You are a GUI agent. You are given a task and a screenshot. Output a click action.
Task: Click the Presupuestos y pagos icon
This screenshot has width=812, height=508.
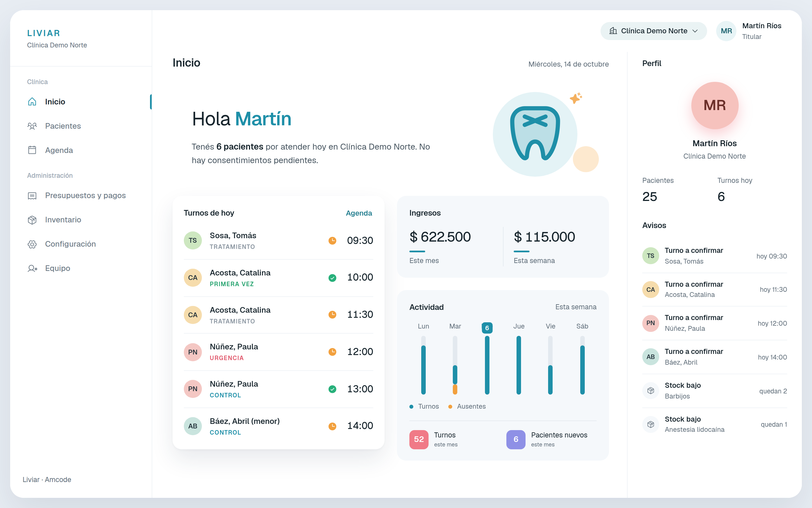32,196
